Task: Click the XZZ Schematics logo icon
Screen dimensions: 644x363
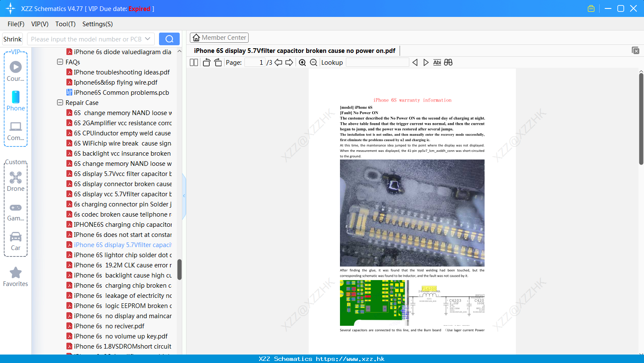Action: pos(11,8)
